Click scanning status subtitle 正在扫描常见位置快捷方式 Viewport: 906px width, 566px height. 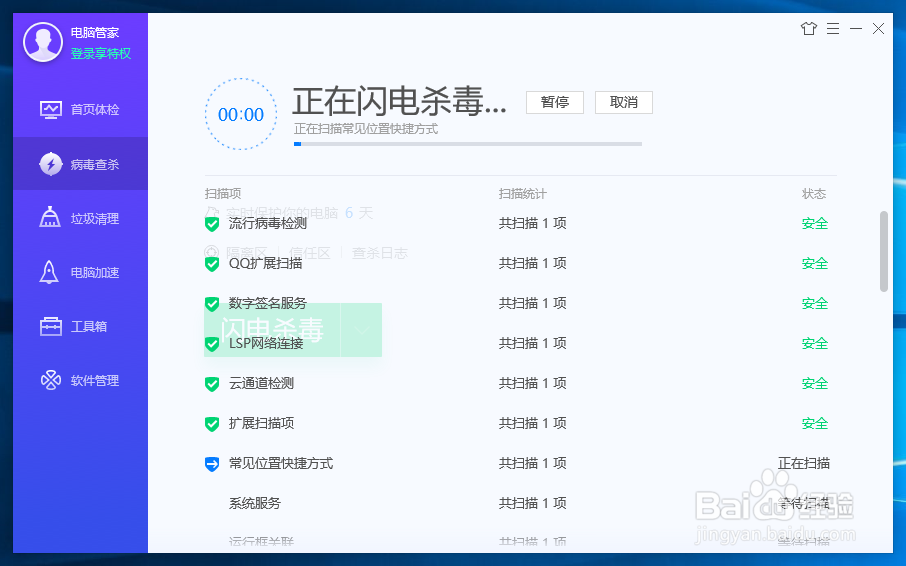click(366, 129)
